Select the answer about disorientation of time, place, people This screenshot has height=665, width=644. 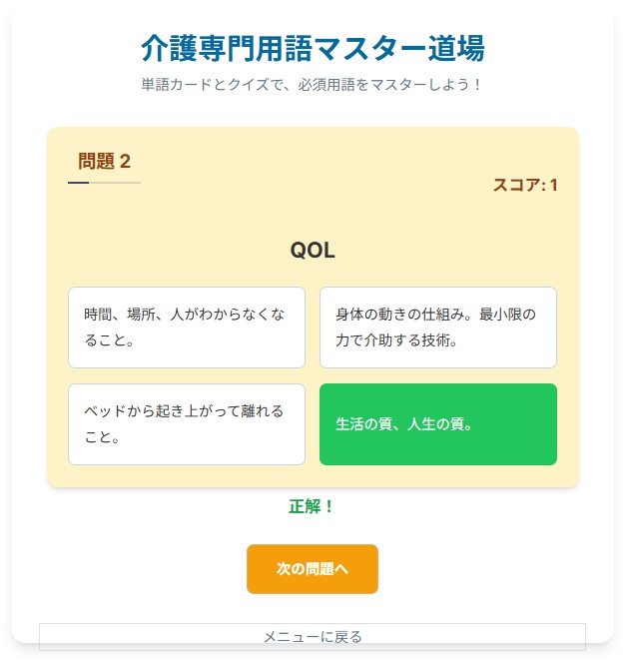[186, 328]
